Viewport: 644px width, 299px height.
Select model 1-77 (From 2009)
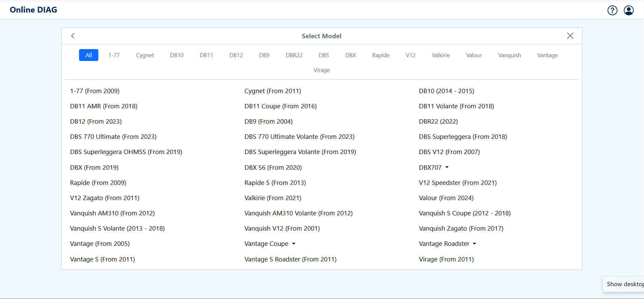point(95,91)
